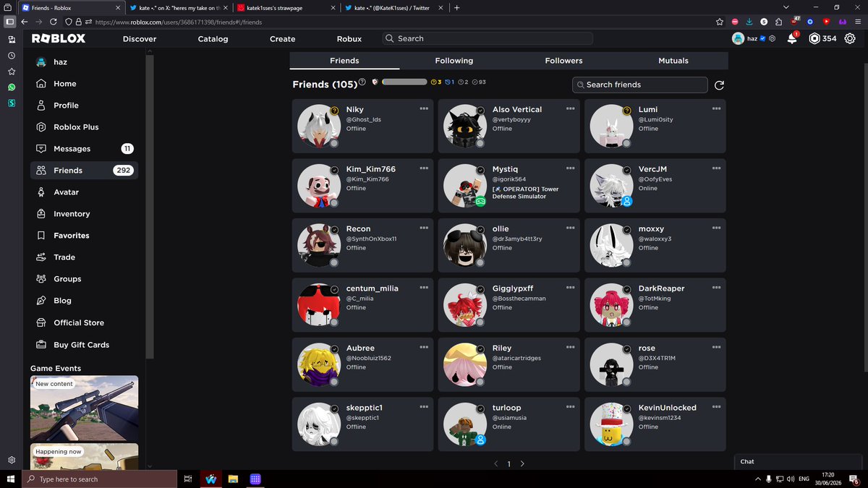Open the Catalog menu item
The height and width of the screenshot is (488, 868).
pyautogui.click(x=213, y=39)
